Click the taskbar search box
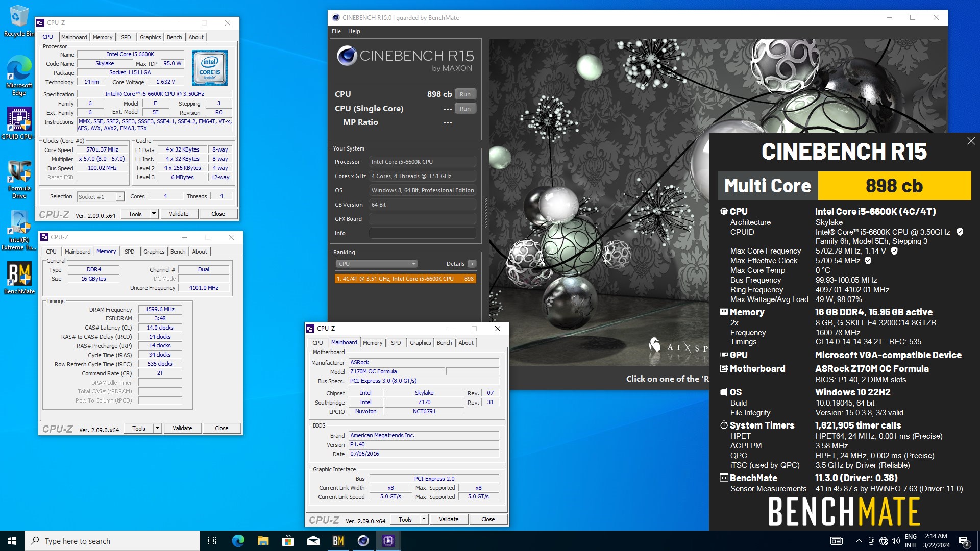Image resolution: width=980 pixels, height=551 pixels. point(112,541)
